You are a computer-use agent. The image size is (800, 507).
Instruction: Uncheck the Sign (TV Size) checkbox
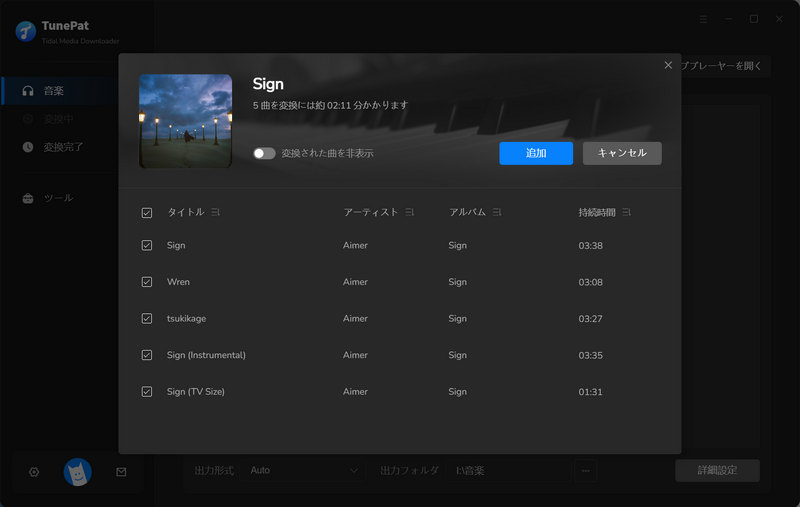click(146, 392)
